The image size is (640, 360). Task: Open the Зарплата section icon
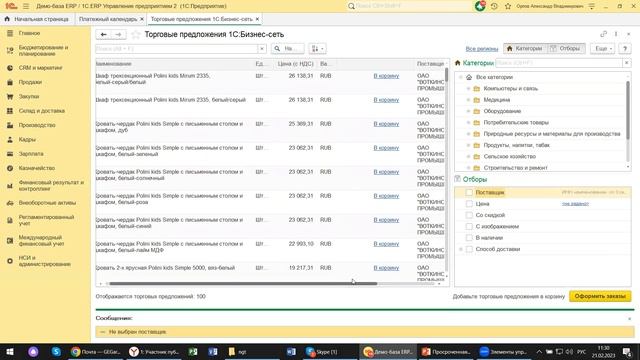click(x=10, y=153)
